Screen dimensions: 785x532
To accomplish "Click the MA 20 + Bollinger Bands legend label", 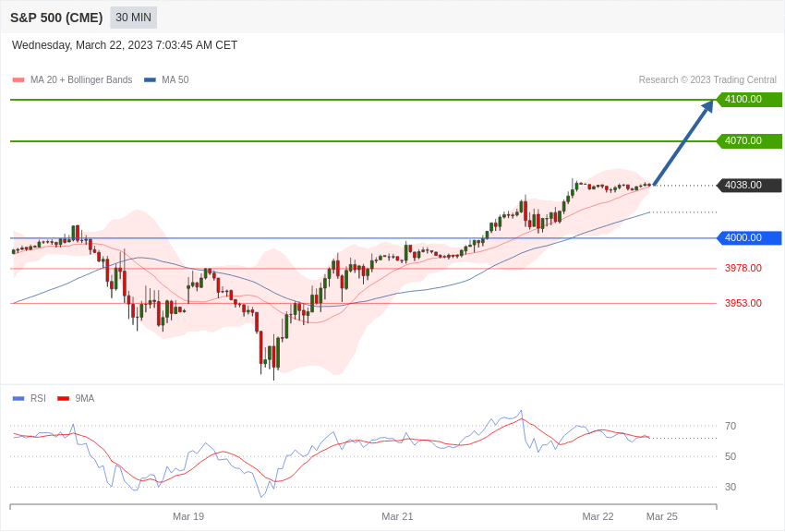I will pyautogui.click(x=81, y=80).
